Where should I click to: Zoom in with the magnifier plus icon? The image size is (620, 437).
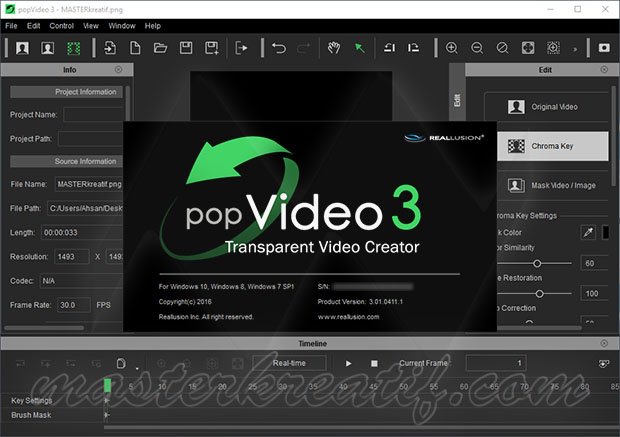(x=452, y=48)
